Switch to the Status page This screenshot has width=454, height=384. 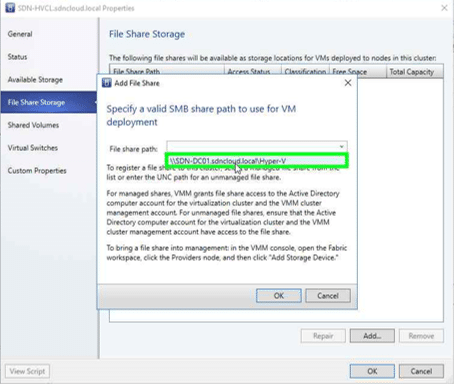pos(17,57)
